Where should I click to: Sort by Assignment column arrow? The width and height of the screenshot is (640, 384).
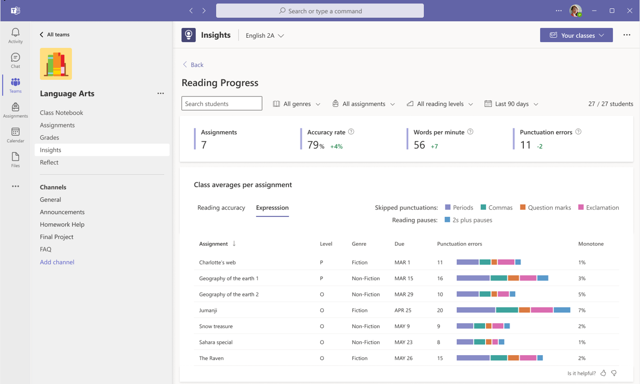click(x=234, y=244)
